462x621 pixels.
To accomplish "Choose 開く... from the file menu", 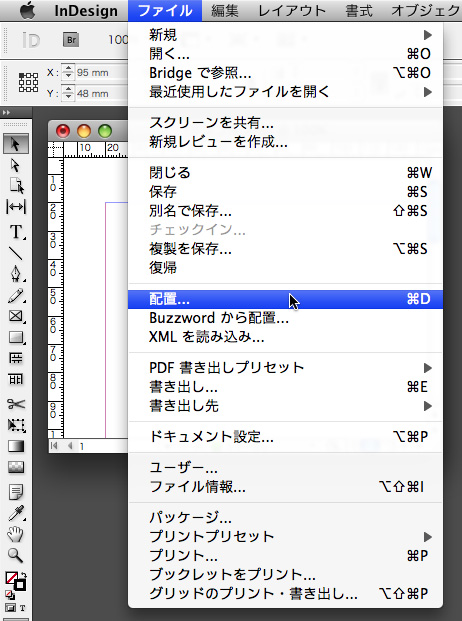I will tap(285, 53).
